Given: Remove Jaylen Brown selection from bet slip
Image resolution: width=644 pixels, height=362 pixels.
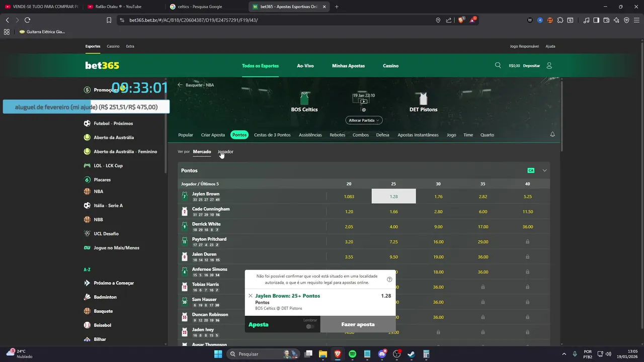Looking at the screenshot, I should [251, 296].
